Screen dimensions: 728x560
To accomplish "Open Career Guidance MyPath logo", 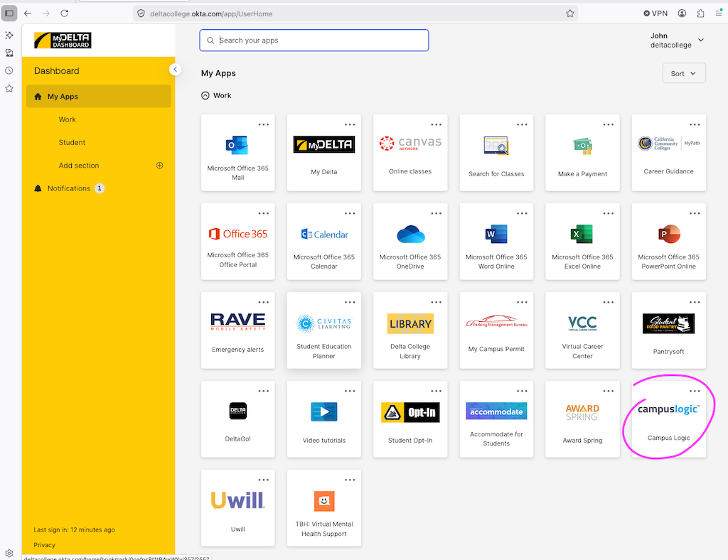I will tap(668, 144).
